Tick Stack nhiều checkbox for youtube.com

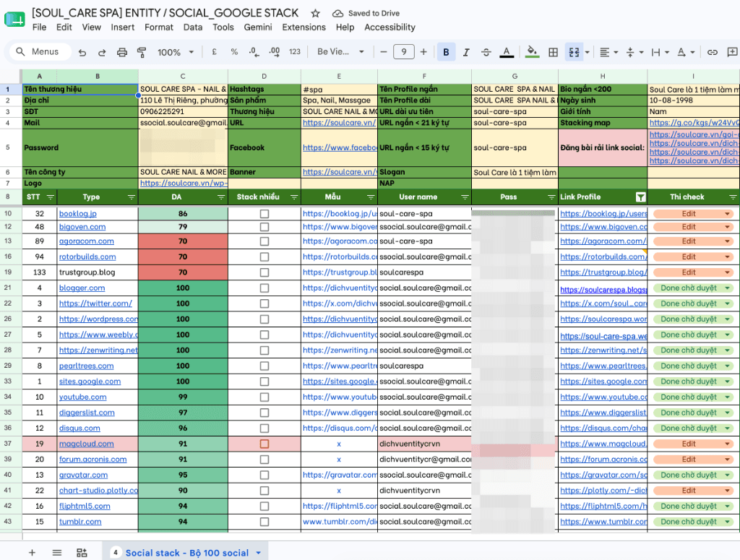point(264,397)
